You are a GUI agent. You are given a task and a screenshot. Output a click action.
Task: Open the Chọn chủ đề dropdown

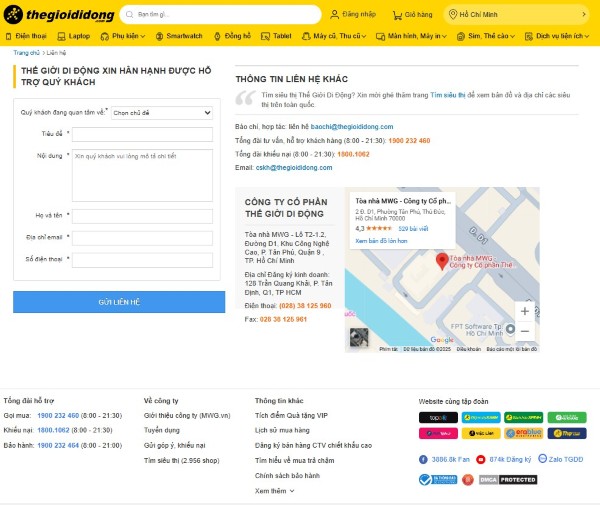[x=162, y=113]
